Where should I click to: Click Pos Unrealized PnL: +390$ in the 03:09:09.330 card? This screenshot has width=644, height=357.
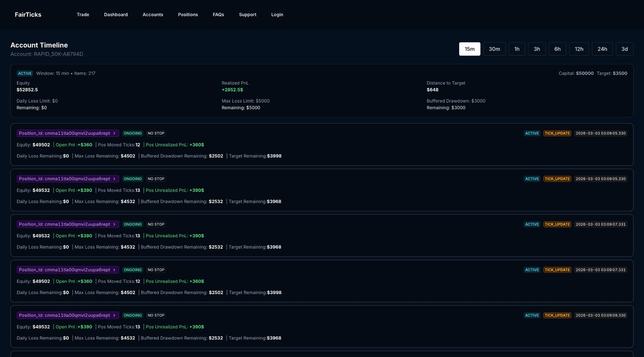click(175, 327)
